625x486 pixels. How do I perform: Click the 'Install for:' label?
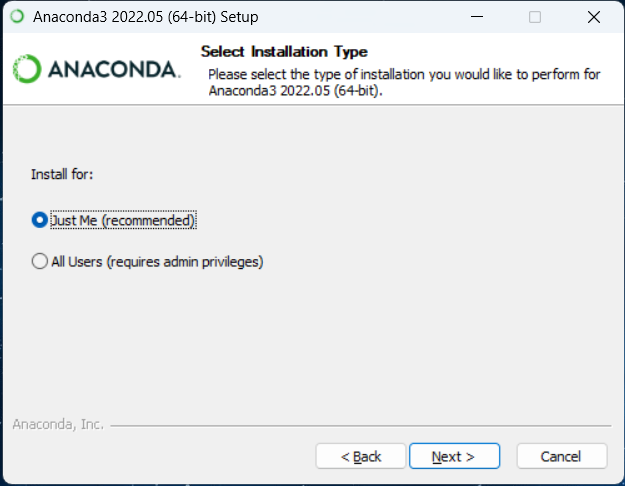click(62, 174)
